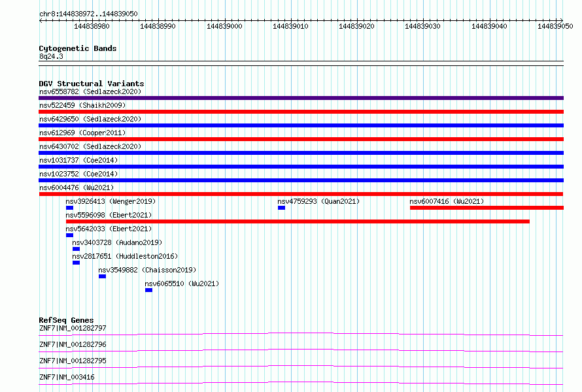Viewport: 582px width, 392px height.
Task: Click ruler position 144838990
Action: click(158, 26)
